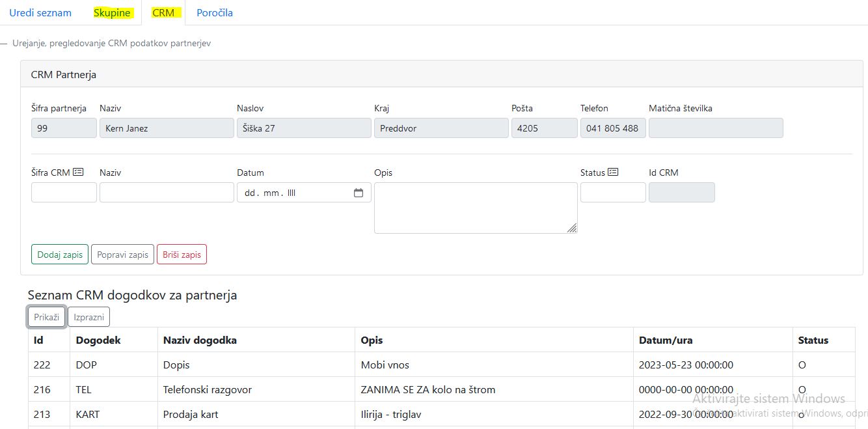Click the Prodaja kart row
The image size is (868, 429).
click(x=191, y=415)
